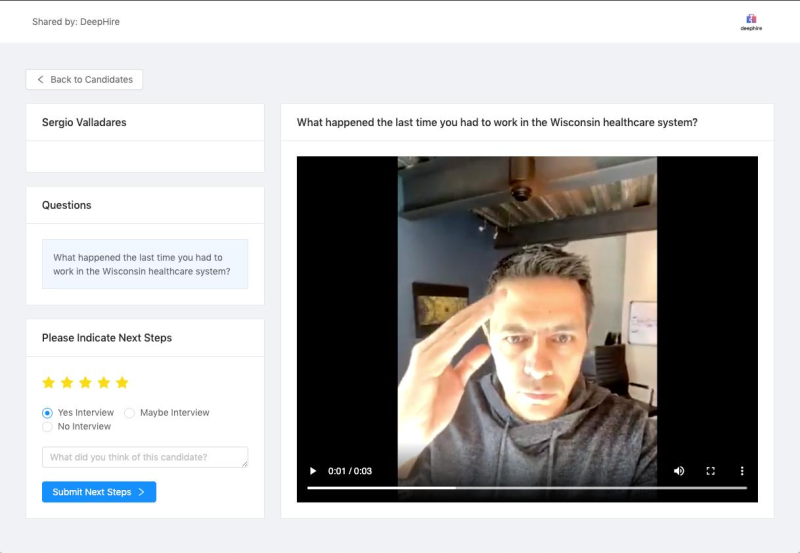This screenshot has width=800, height=553.
Task: Set rating to three stars
Action: [85, 383]
